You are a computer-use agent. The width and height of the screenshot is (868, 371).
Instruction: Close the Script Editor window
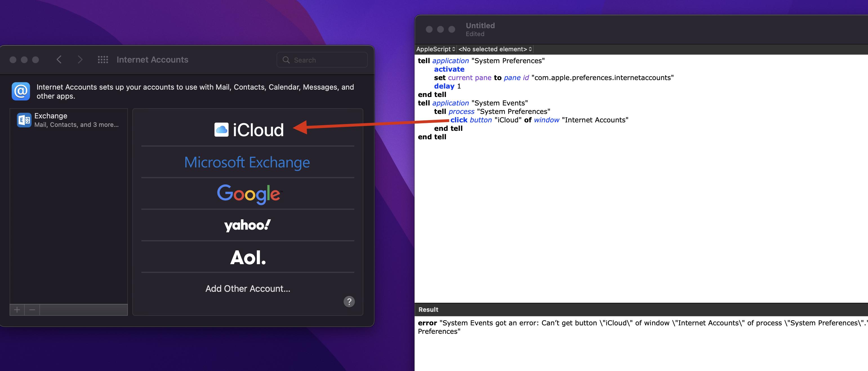pyautogui.click(x=429, y=29)
